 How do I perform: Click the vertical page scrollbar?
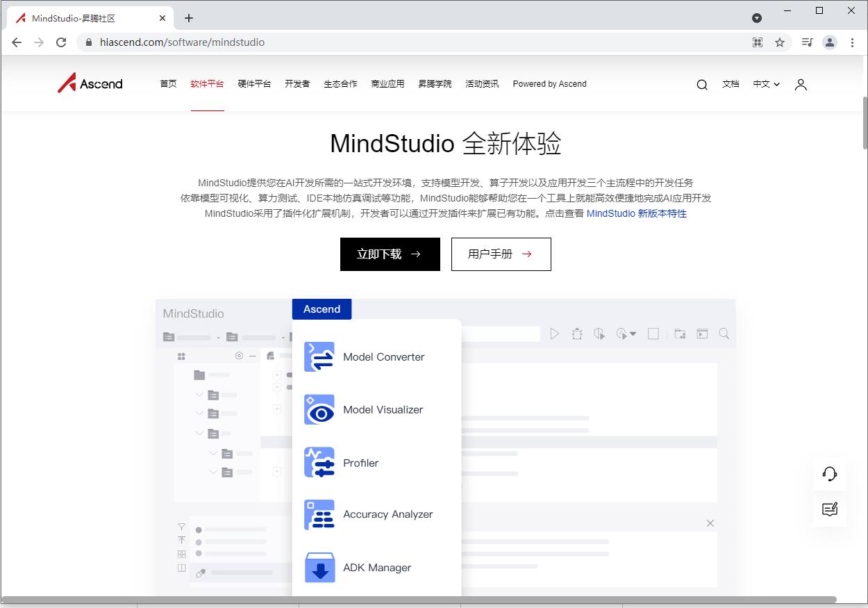point(865,122)
